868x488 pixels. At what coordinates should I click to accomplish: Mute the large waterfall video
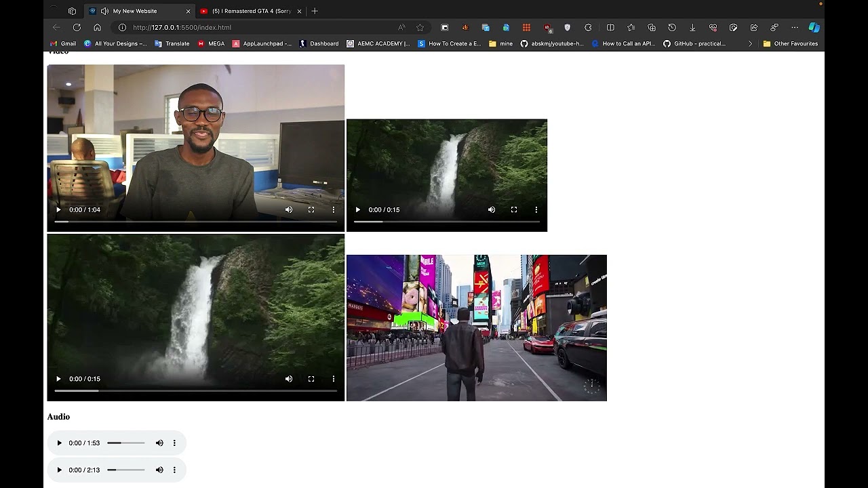click(289, 379)
